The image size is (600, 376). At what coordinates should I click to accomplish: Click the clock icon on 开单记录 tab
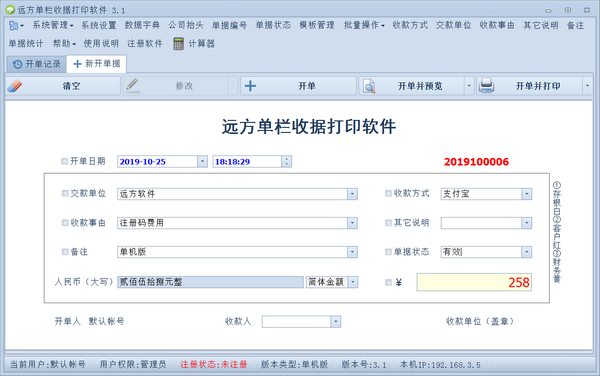point(18,64)
